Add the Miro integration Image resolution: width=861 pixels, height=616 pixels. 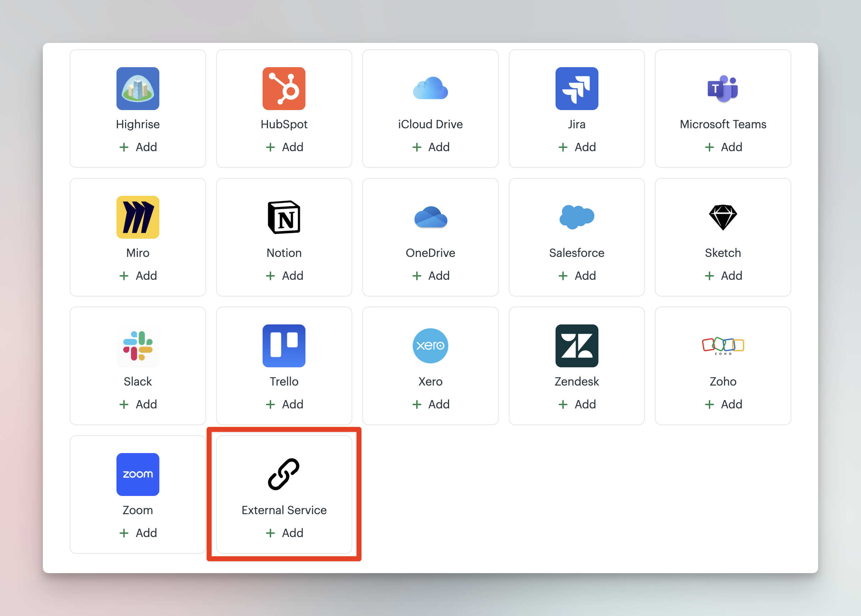pyautogui.click(x=138, y=275)
